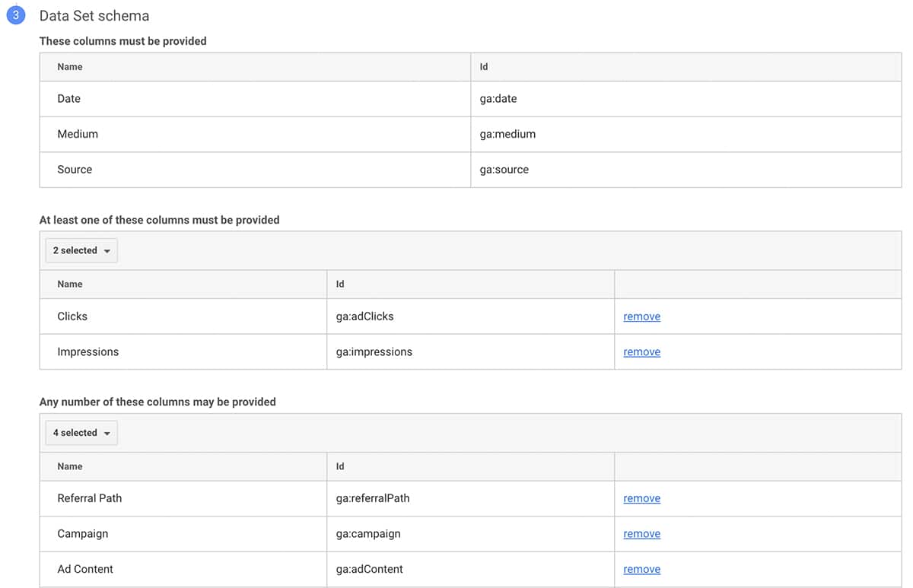
Task: Remove the Clicks column
Action: pos(641,316)
